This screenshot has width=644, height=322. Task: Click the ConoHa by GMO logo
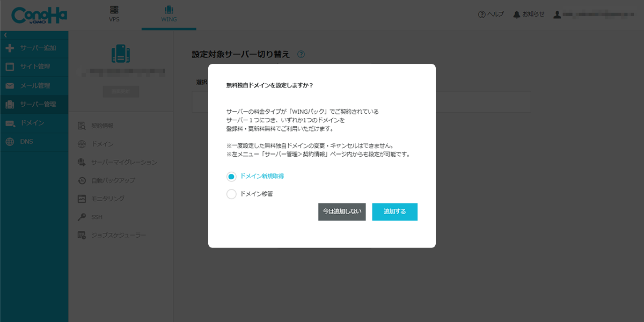click(x=39, y=16)
